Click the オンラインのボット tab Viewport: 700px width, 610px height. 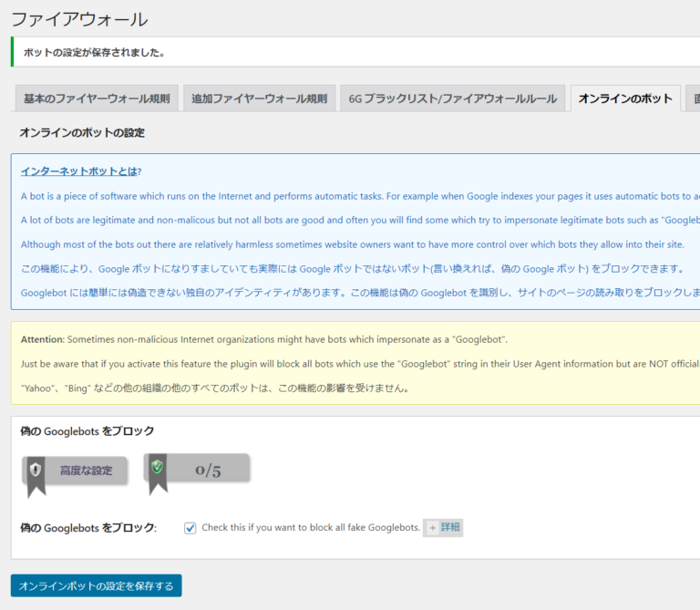[625, 98]
